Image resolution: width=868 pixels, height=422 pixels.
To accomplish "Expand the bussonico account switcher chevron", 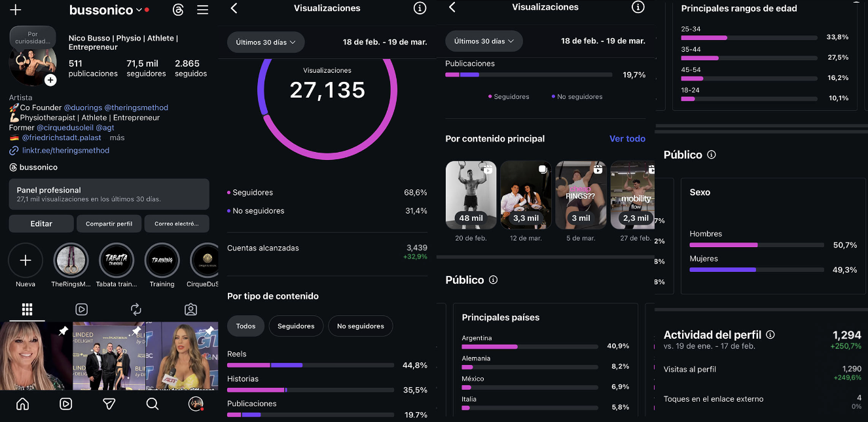I will tap(139, 10).
